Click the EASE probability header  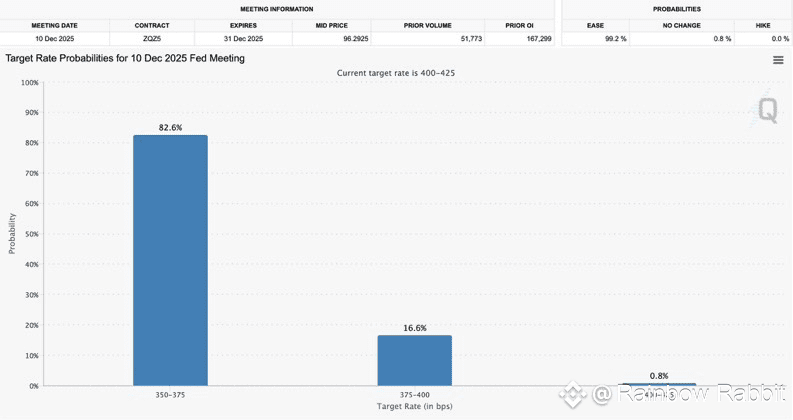point(595,25)
